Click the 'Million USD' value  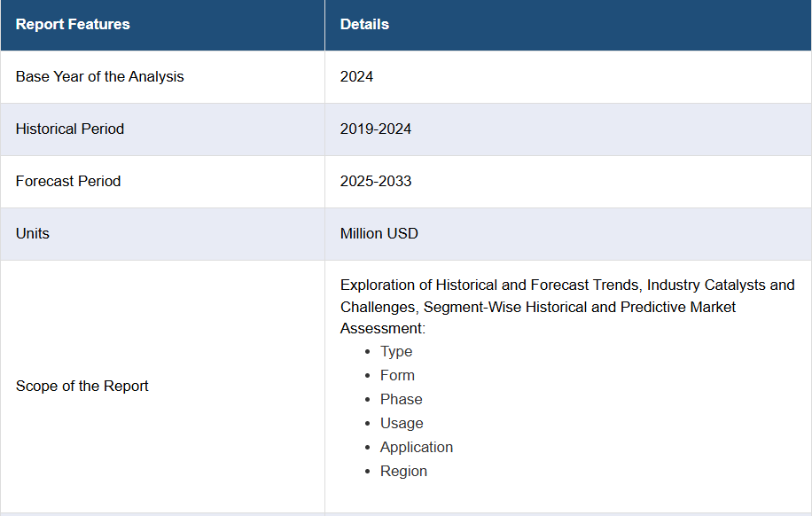[x=379, y=234]
